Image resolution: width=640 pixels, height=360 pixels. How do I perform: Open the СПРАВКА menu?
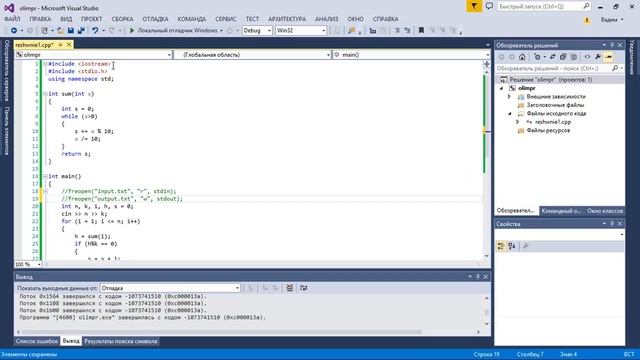click(386, 19)
